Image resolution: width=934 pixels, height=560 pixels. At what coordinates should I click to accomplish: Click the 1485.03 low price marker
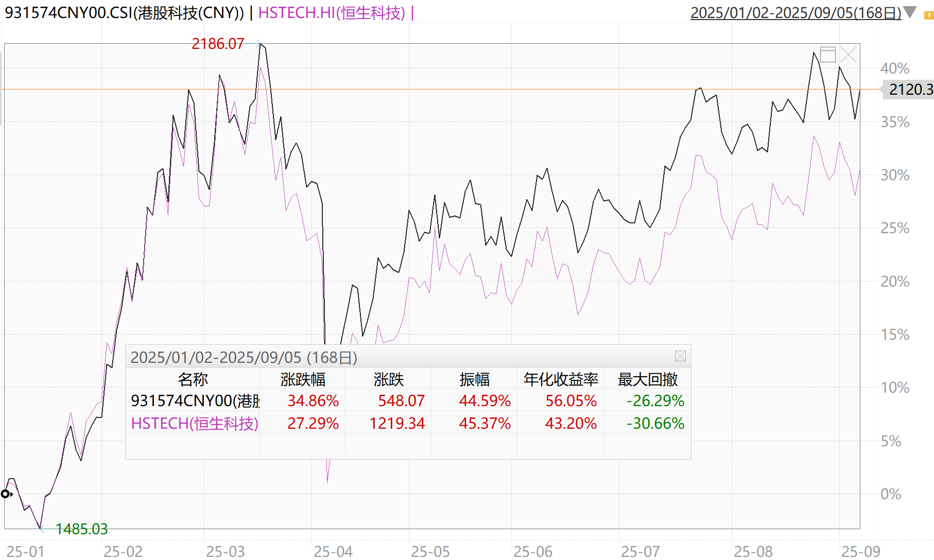tap(81, 529)
